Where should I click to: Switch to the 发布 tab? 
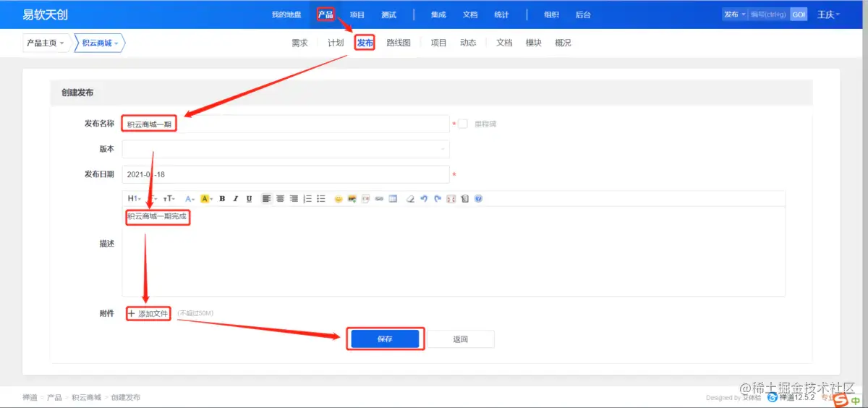tap(365, 43)
